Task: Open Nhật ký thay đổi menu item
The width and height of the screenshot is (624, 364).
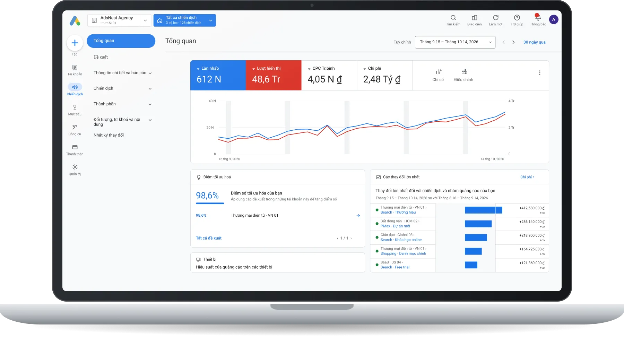Action: tap(109, 135)
